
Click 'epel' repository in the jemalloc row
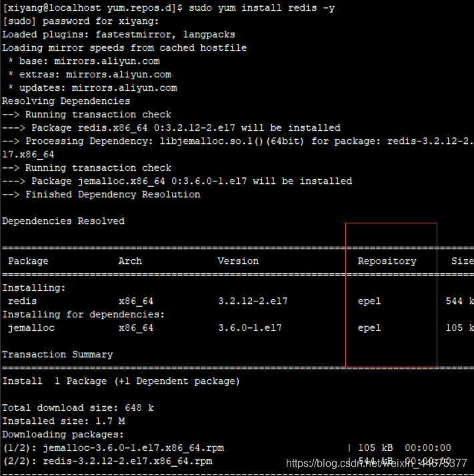[x=369, y=329]
